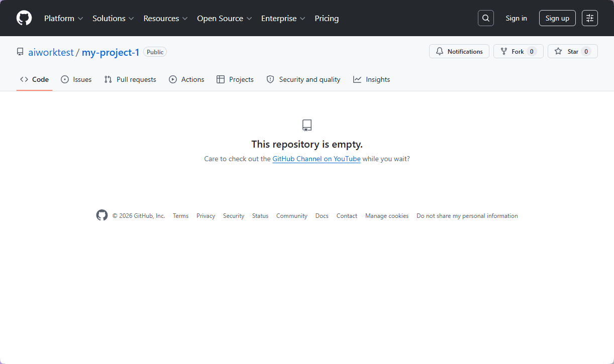Open the appearance settings sliders icon
The height and width of the screenshot is (364, 614).
[590, 18]
